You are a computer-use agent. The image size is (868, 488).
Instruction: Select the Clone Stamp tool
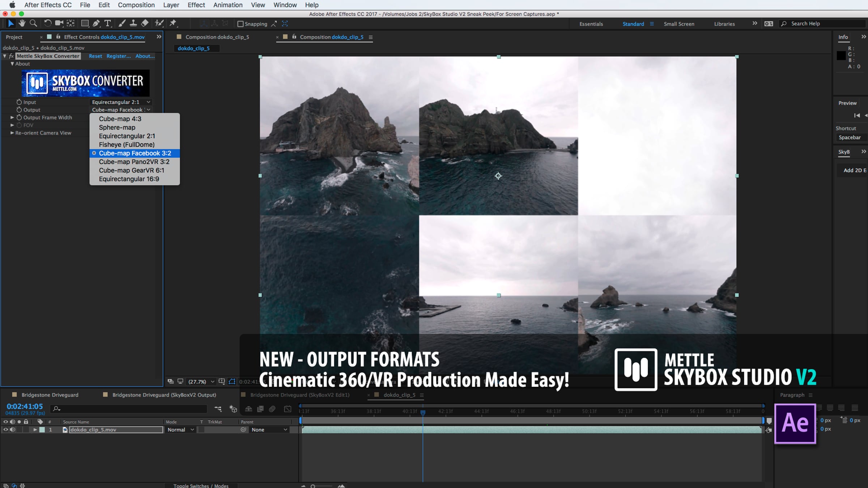133,23
